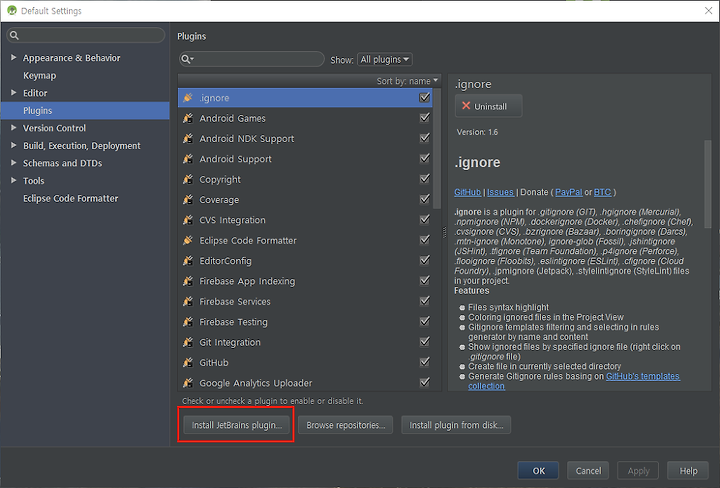Expand the Tools settings node
This screenshot has width=720, height=488.
tap(13, 180)
